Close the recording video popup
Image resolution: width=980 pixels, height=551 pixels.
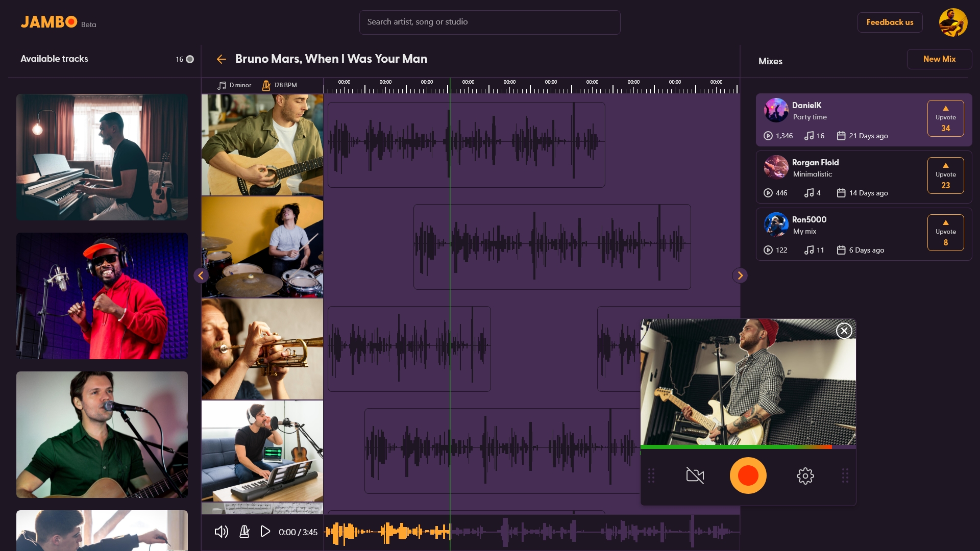coord(844,331)
